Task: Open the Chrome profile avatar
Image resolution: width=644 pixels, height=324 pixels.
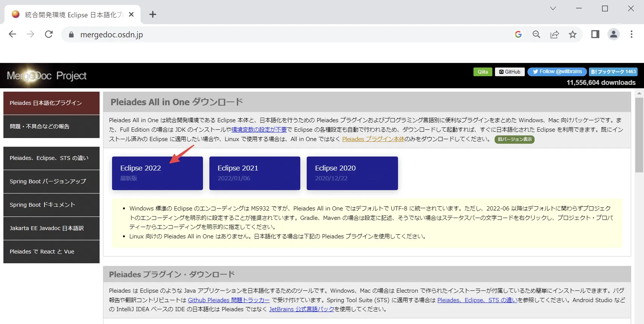Action: pyautogui.click(x=613, y=34)
